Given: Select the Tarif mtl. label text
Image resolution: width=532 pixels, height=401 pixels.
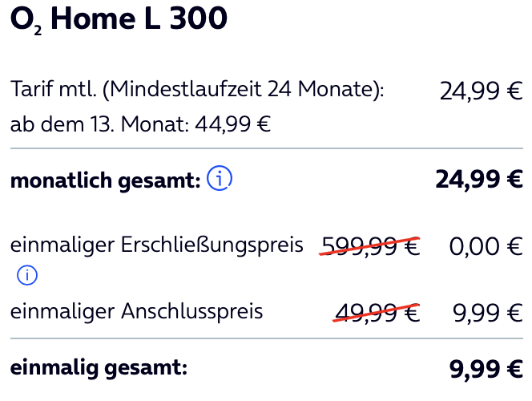Looking at the screenshot, I should point(53,90).
